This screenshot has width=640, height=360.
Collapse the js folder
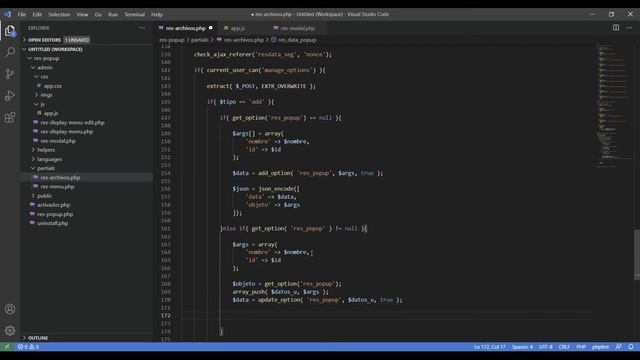coord(42,104)
